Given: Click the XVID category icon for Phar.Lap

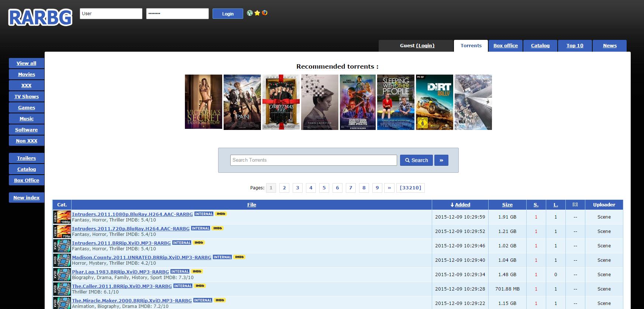Looking at the screenshot, I should click(x=62, y=275).
